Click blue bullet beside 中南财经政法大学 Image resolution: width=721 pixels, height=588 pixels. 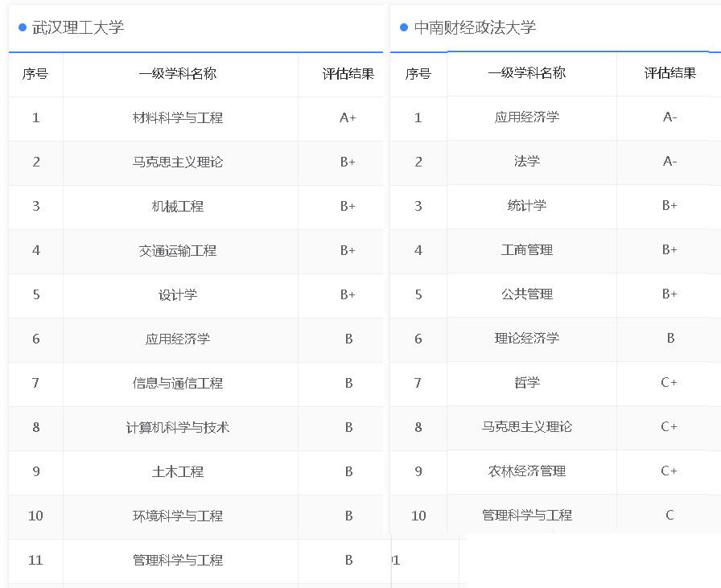(x=404, y=27)
